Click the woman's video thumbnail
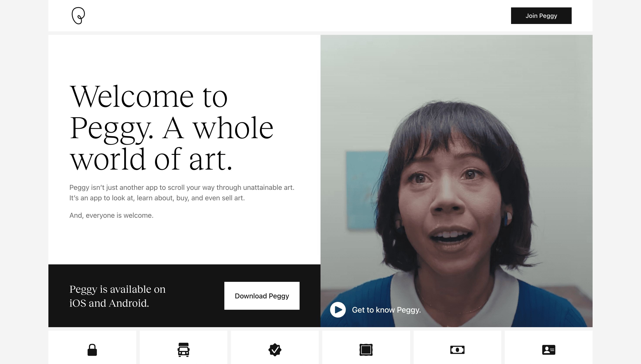The width and height of the screenshot is (641, 364). [456, 181]
